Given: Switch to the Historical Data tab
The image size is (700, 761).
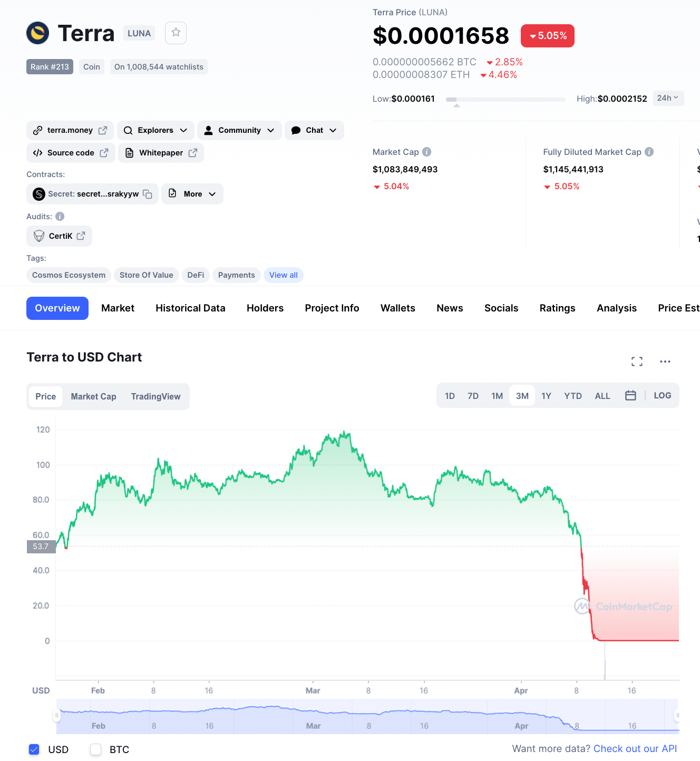Looking at the screenshot, I should (190, 308).
